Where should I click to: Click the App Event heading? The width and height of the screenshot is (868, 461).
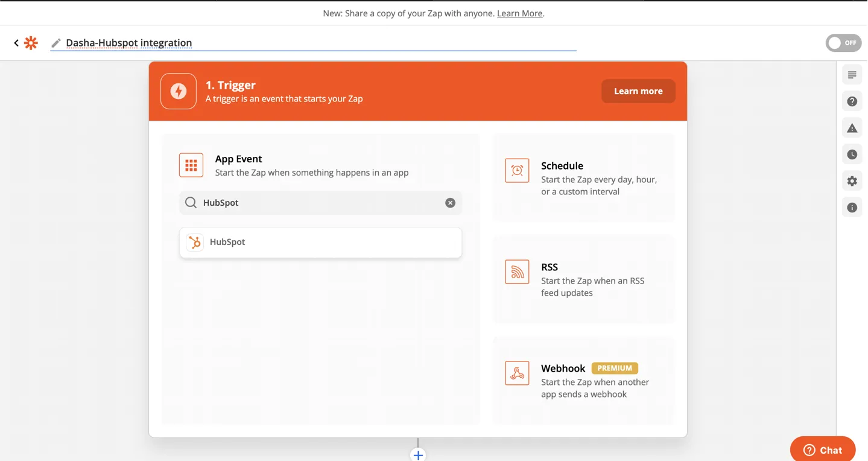[238, 159]
